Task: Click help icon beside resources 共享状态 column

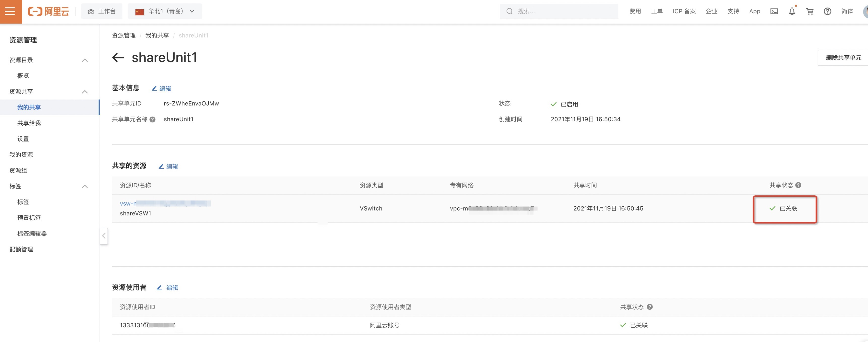Action: (x=798, y=185)
